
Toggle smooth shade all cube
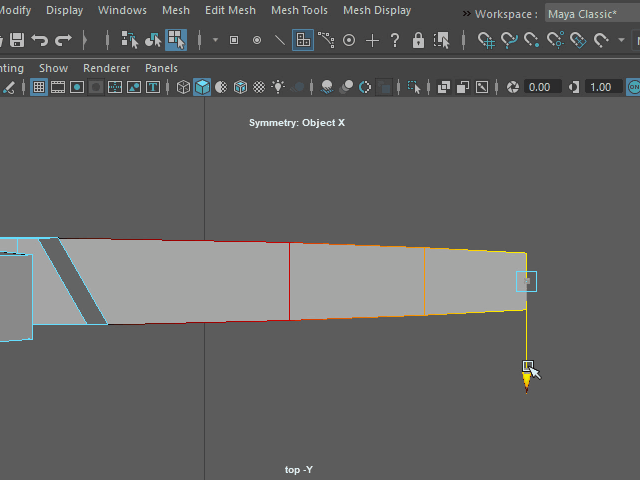click(202, 87)
